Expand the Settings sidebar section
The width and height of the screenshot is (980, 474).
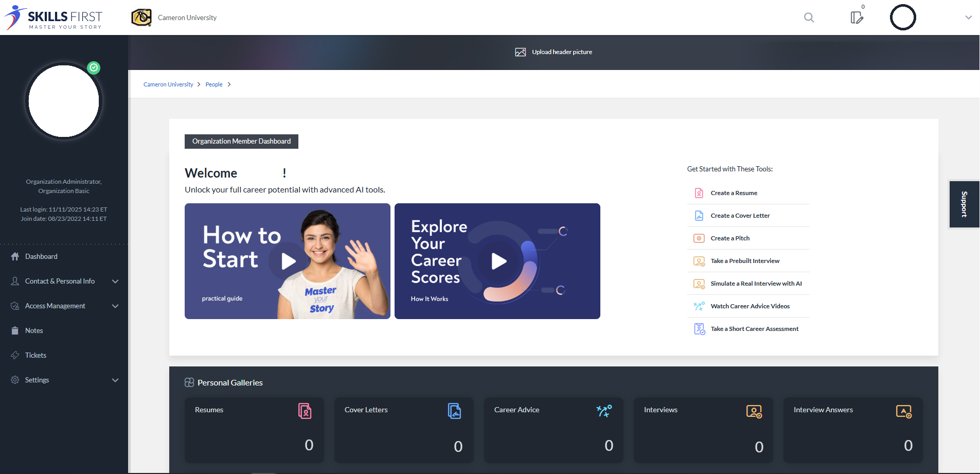pos(115,380)
